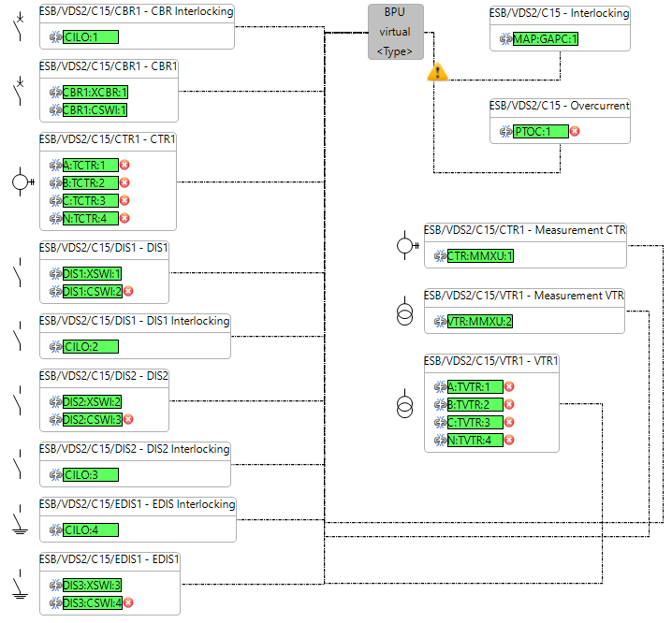Click the ESB/VDS2/C15 - Overcurrent box title
Screen dimensions: 672x623
pyautogui.click(x=560, y=107)
